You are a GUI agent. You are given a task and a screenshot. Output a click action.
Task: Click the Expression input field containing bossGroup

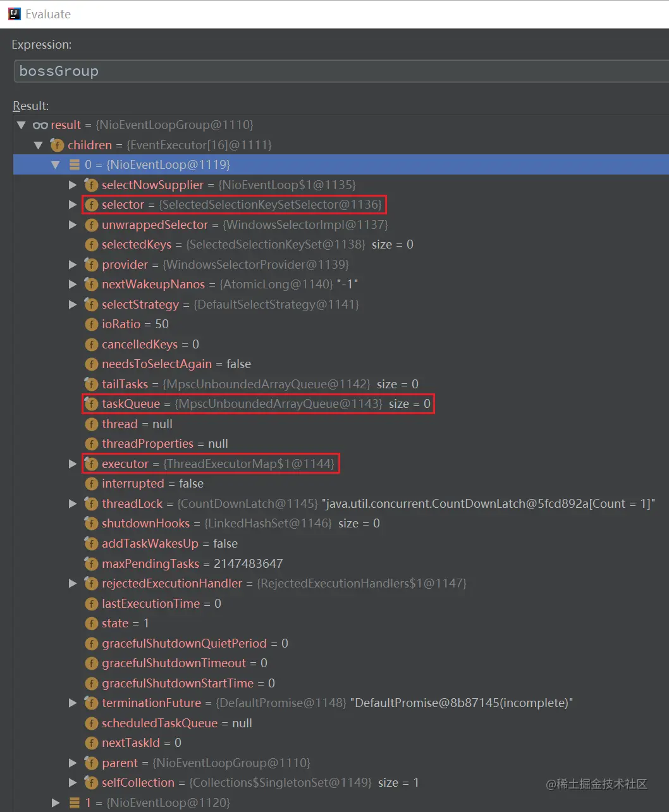tap(341, 71)
